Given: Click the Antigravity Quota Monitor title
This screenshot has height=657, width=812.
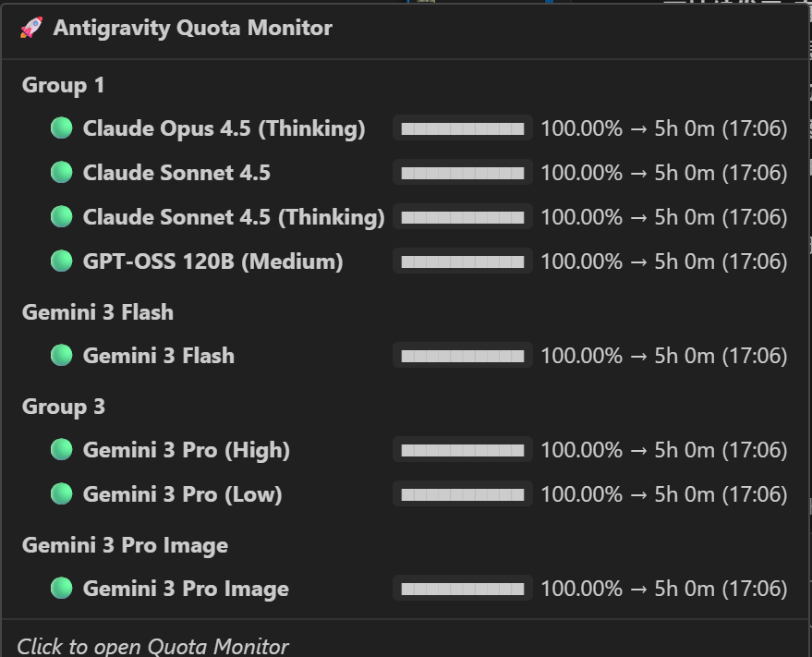Looking at the screenshot, I should click(192, 28).
